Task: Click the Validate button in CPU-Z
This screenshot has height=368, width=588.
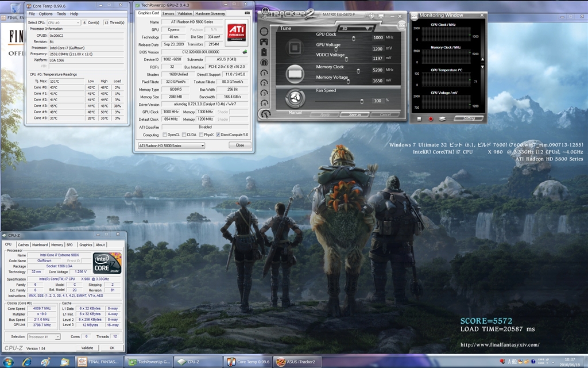Action: click(x=87, y=348)
